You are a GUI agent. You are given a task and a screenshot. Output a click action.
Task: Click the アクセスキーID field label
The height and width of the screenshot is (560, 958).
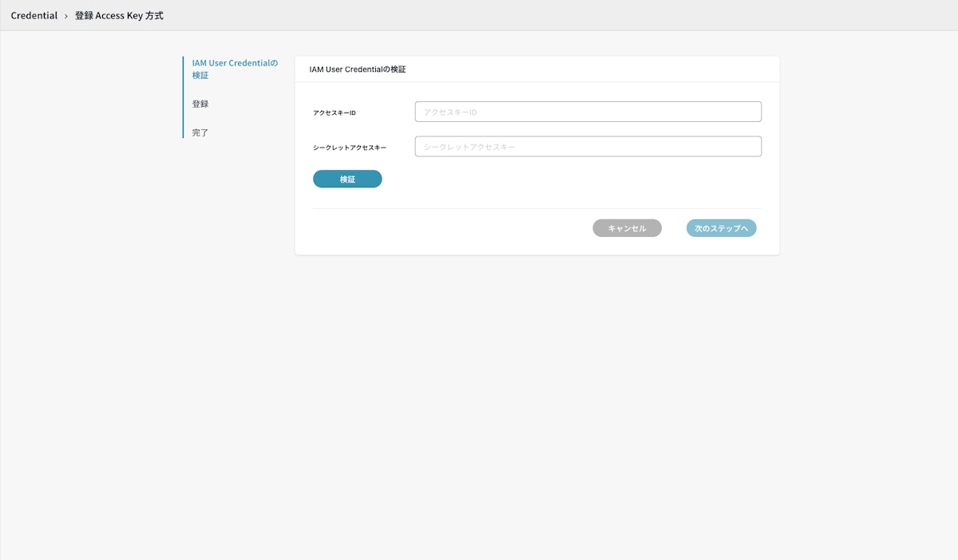[335, 112]
